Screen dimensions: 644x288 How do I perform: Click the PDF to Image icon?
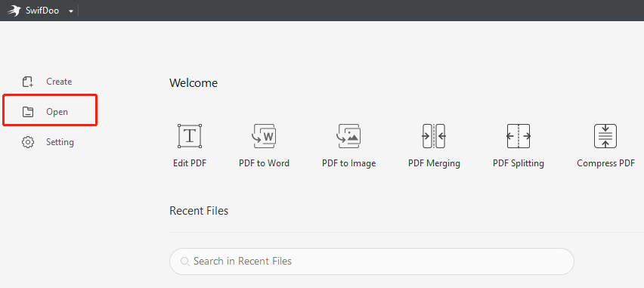coord(348,136)
